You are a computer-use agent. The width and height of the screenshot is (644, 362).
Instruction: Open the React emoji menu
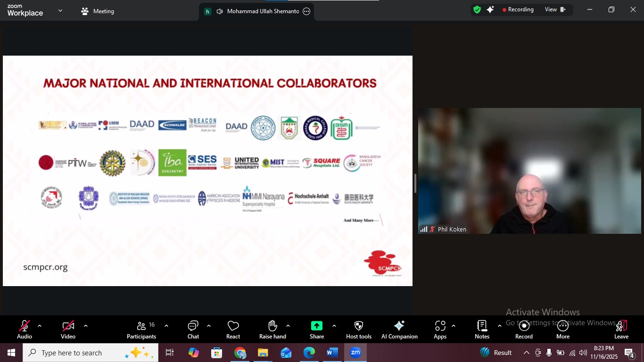pos(233,329)
